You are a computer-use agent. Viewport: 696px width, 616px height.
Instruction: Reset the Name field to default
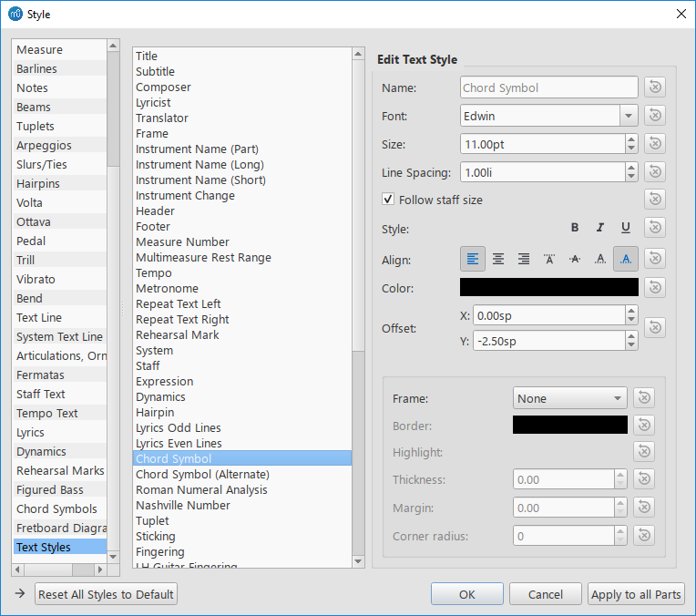tap(655, 87)
